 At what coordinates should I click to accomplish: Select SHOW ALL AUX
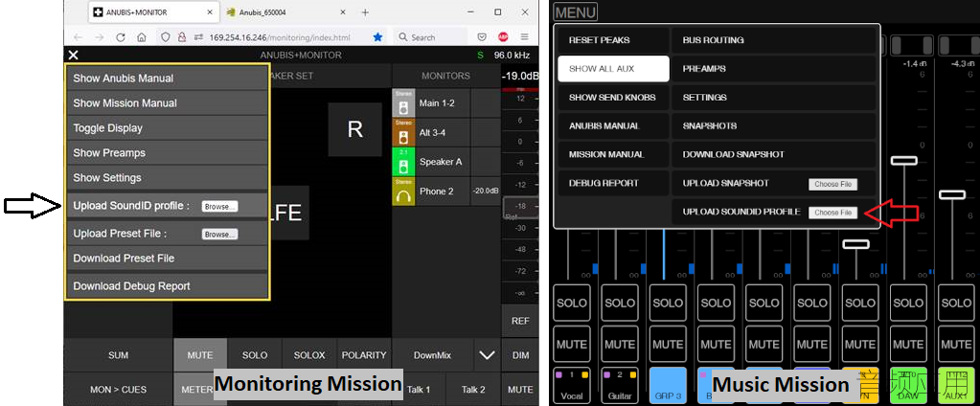pyautogui.click(x=613, y=69)
